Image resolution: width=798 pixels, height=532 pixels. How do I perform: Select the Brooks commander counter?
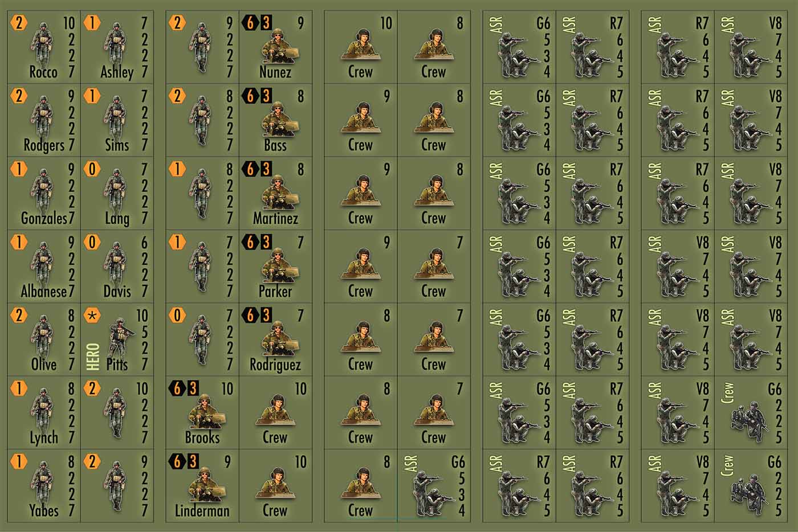pyautogui.click(x=202, y=412)
